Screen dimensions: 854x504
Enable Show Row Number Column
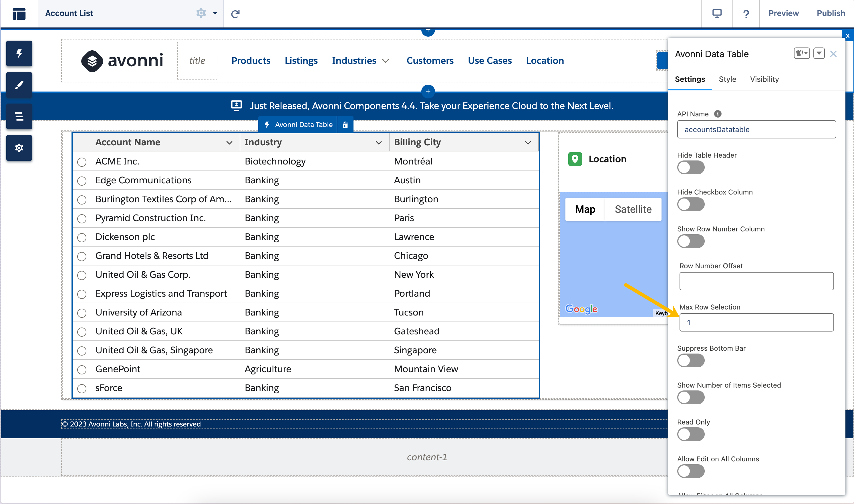(x=690, y=241)
